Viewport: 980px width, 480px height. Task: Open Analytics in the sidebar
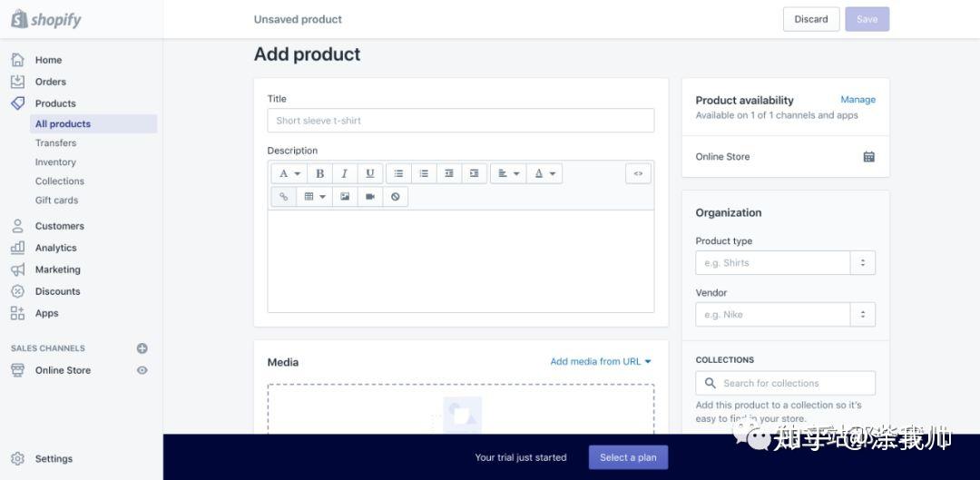tap(55, 248)
